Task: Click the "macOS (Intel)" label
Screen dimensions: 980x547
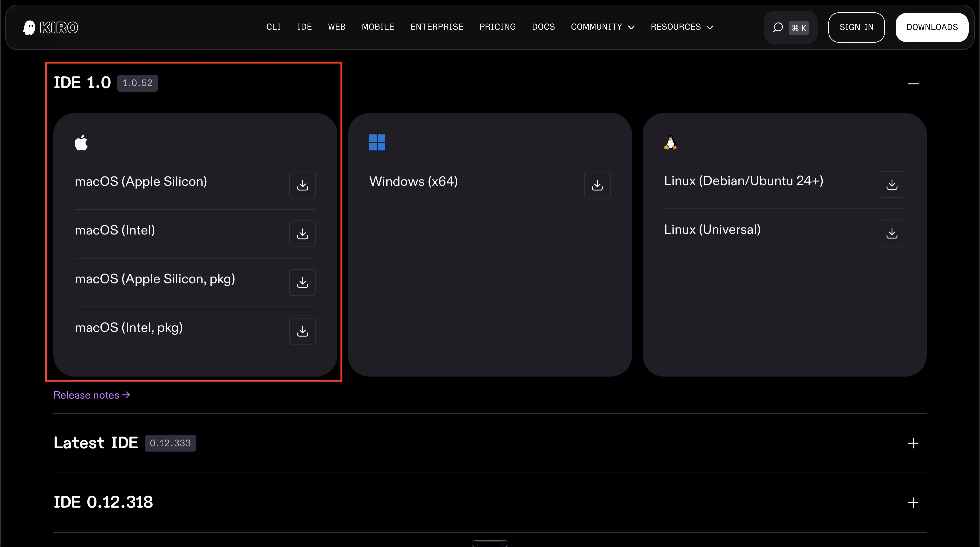Action: pos(115,230)
